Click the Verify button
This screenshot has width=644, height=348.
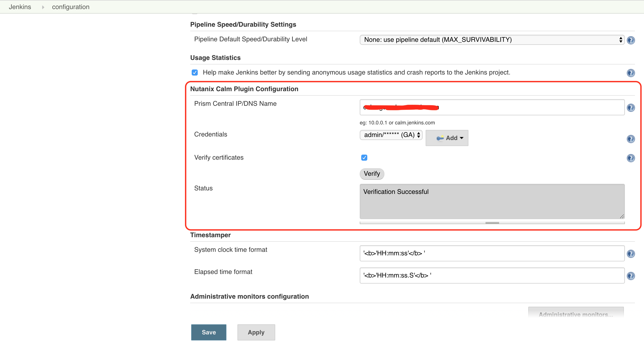click(372, 174)
